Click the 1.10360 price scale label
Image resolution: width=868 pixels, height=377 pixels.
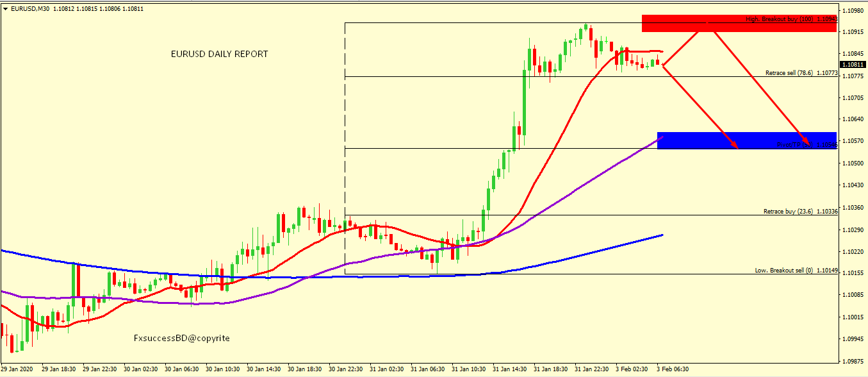[x=853, y=207]
